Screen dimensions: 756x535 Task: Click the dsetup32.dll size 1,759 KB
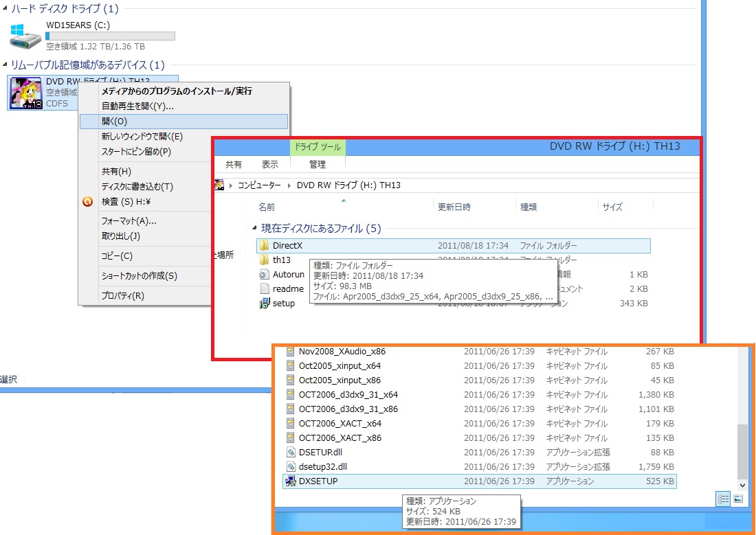coord(656,467)
